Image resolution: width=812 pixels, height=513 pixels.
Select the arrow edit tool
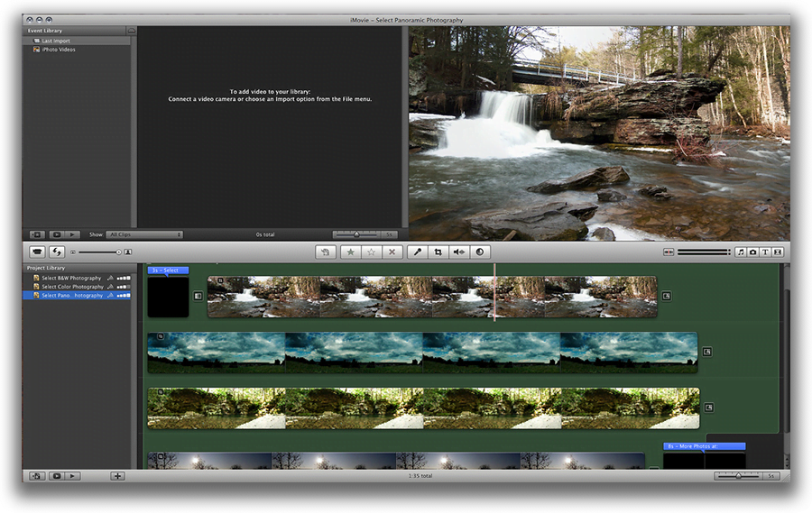click(325, 252)
